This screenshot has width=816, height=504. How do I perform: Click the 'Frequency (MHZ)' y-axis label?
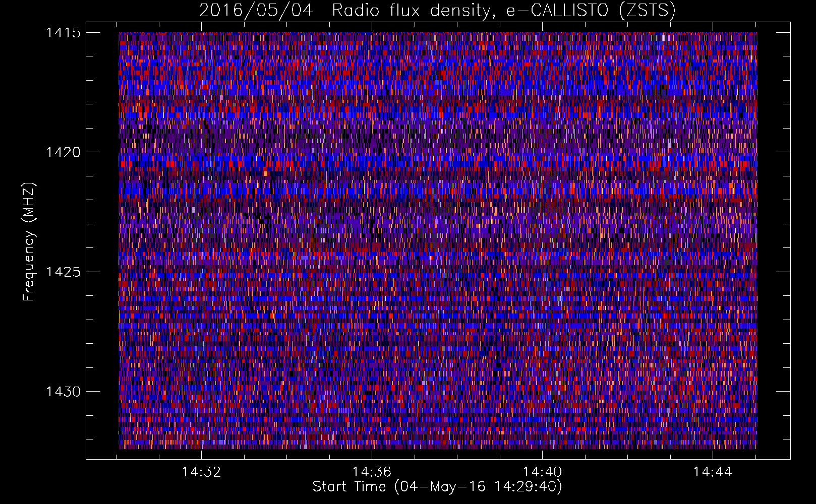pos(29,242)
